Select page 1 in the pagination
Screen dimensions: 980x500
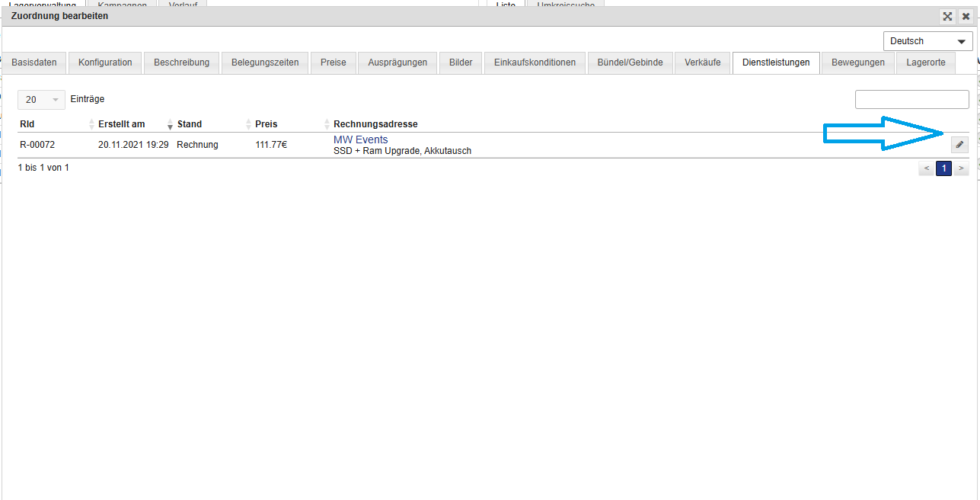[943, 168]
